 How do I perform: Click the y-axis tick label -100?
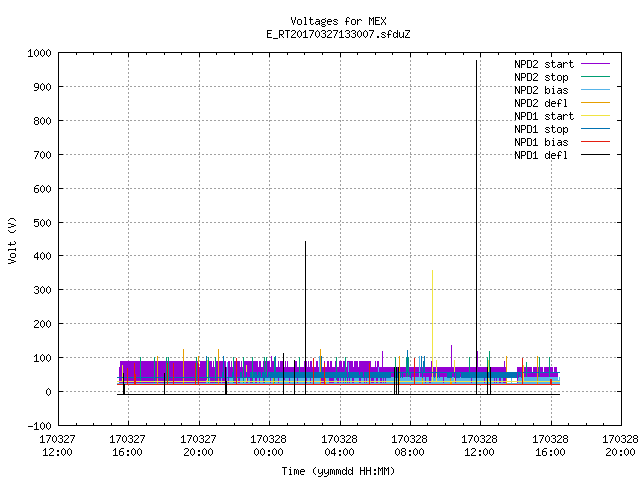point(39,426)
